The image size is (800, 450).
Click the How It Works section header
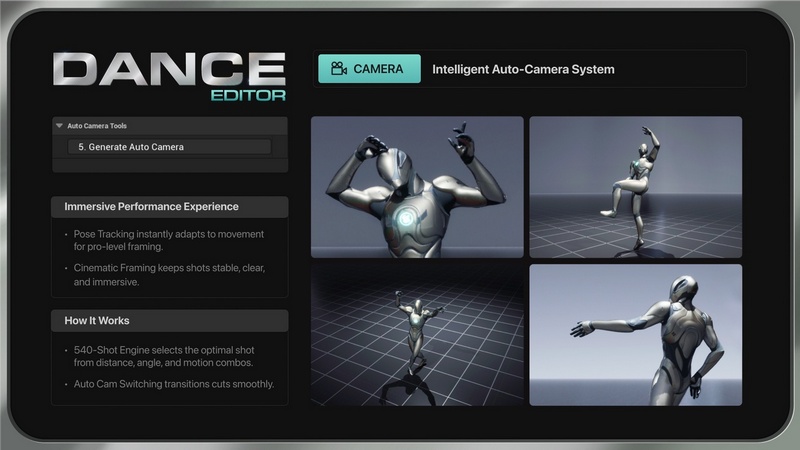click(98, 321)
